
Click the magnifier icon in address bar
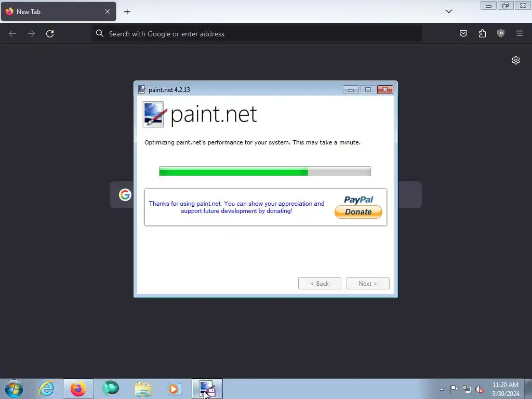pos(99,33)
